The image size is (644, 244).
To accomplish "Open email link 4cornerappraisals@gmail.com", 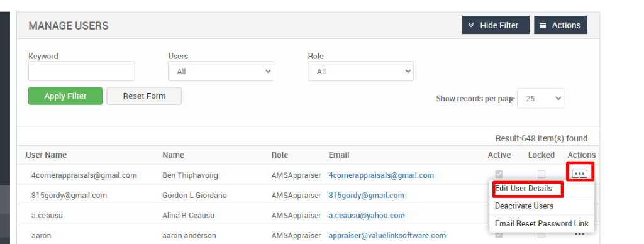I will point(381,175).
